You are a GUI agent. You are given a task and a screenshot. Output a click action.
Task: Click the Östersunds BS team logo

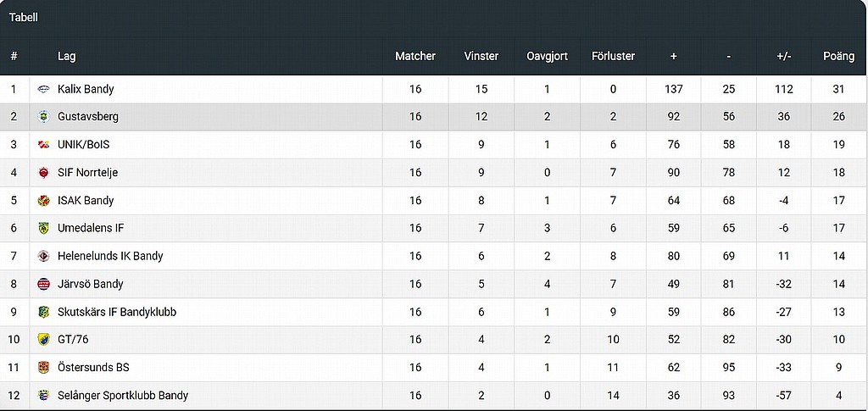[43, 367]
